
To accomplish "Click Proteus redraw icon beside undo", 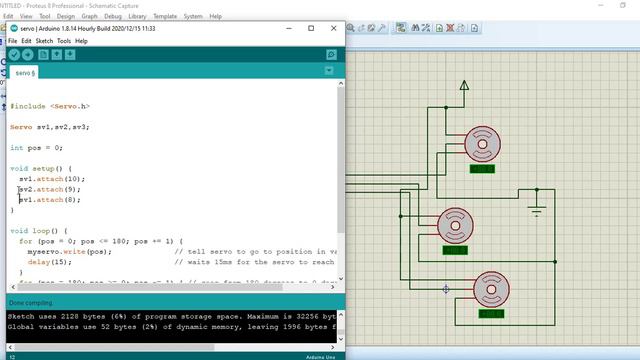I will click(x=371, y=28).
